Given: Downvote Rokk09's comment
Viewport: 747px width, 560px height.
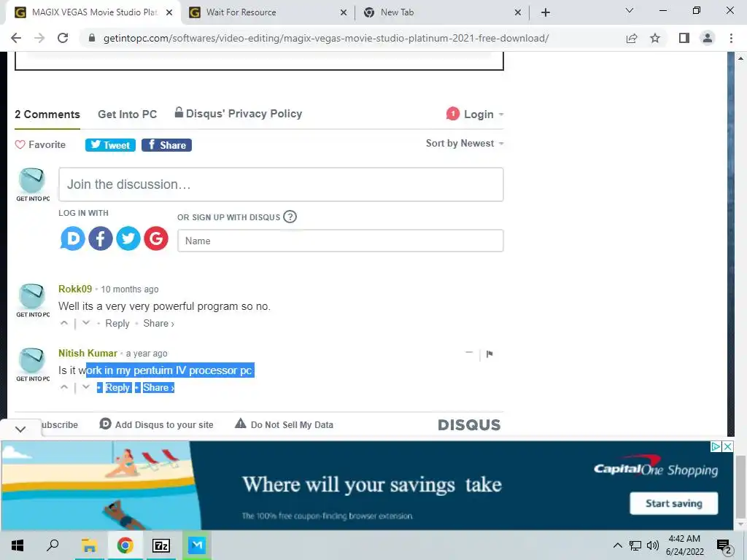Looking at the screenshot, I should 86,323.
